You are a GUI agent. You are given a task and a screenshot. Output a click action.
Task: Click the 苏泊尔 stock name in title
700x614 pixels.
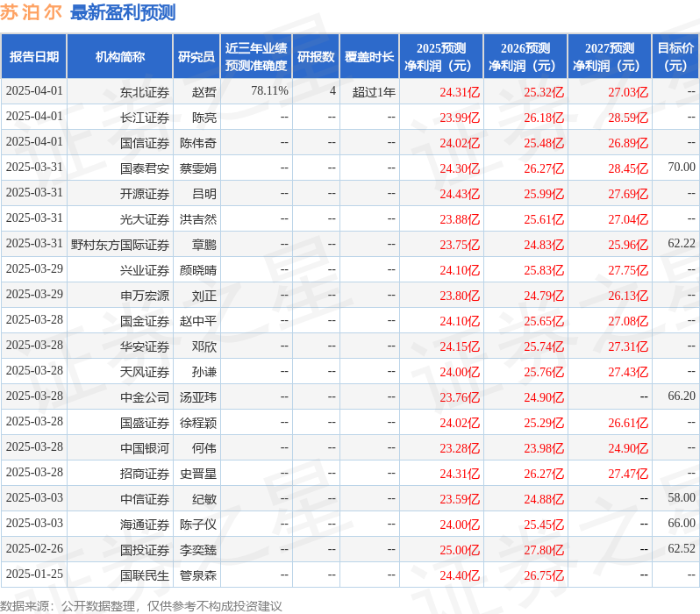pos(31,12)
